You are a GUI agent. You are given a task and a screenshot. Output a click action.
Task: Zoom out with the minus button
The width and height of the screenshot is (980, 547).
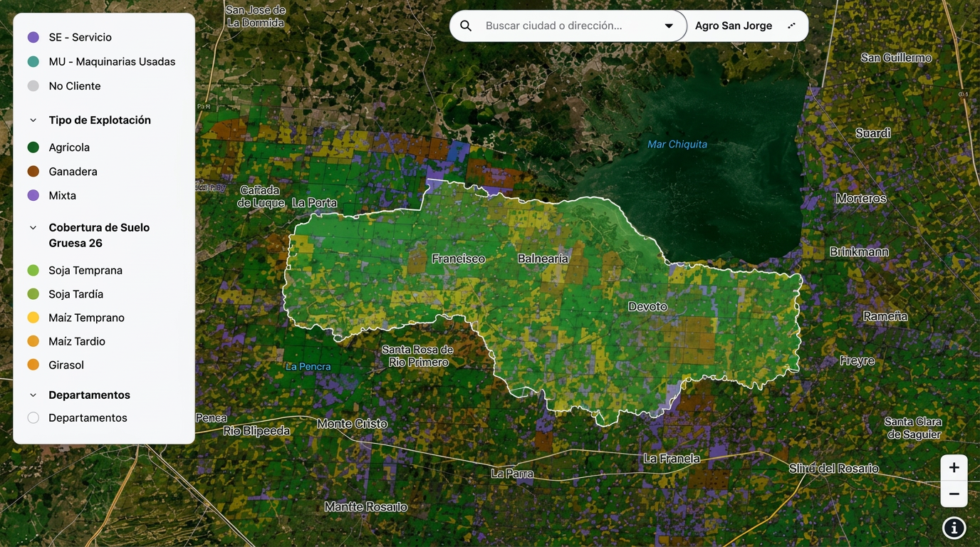[x=954, y=494]
